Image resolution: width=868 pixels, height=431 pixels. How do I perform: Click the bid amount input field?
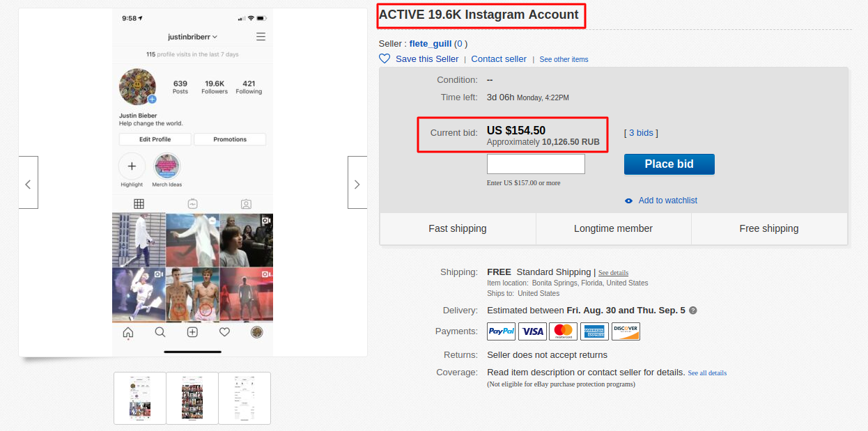(536, 164)
